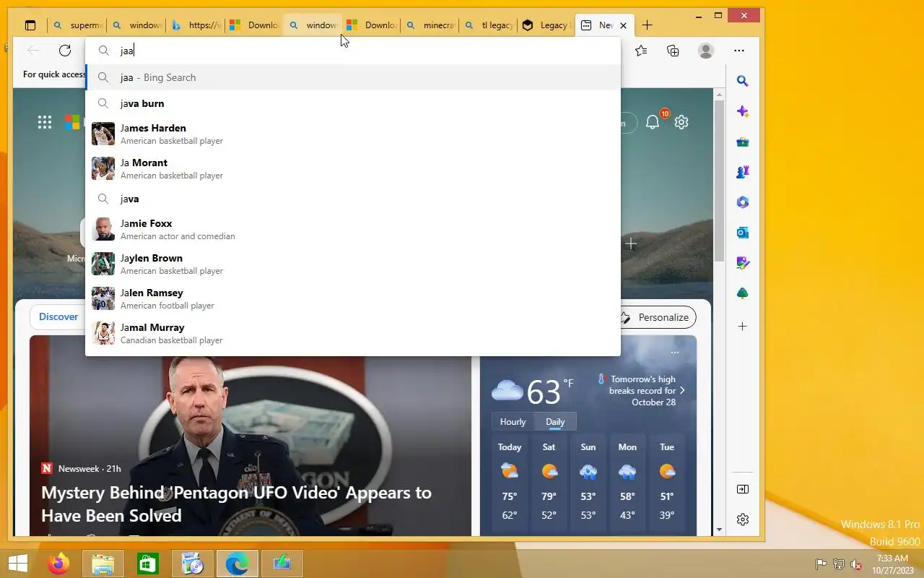924x578 pixels.
Task: Add a sidebar app with the plus icon
Action: 742,327
